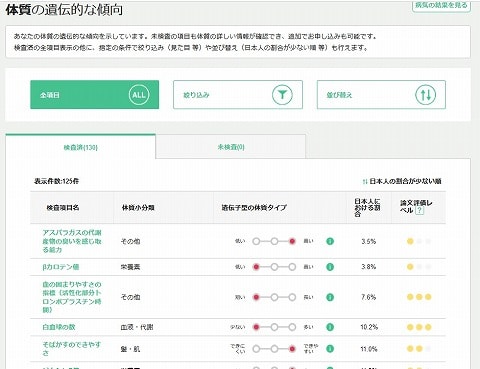
Task: Click the red marker on そばかす row scale
Action: [292, 349]
